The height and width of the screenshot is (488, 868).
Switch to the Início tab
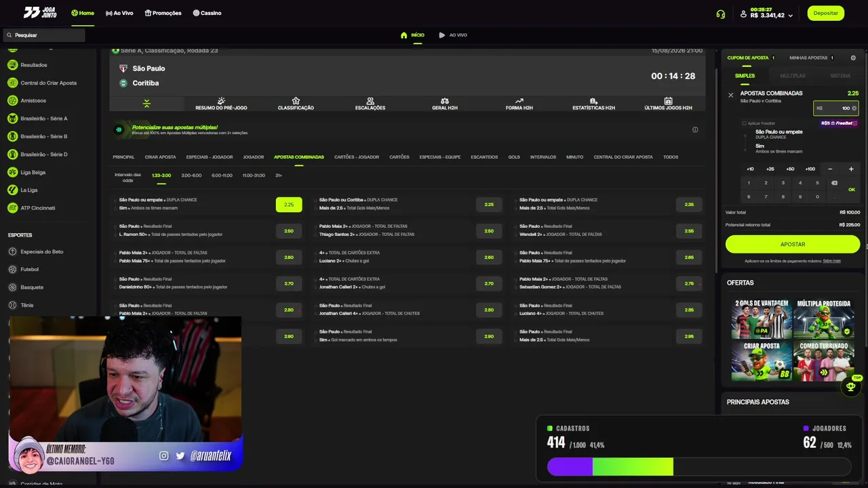(412, 35)
